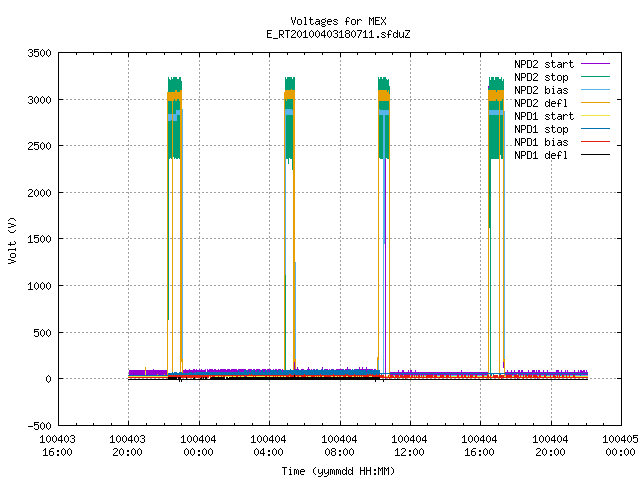Click the '100404 16:00' x-axis tick label
The height and width of the screenshot is (480, 640).
point(480,446)
